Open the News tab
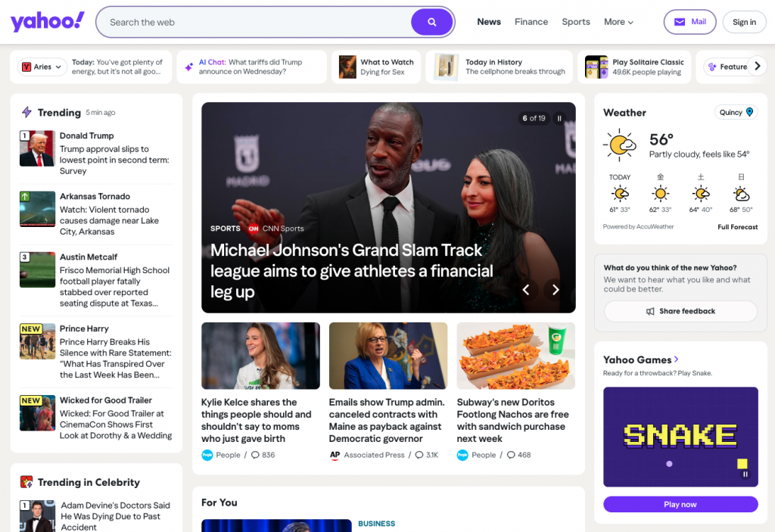The image size is (775, 532). click(x=489, y=22)
